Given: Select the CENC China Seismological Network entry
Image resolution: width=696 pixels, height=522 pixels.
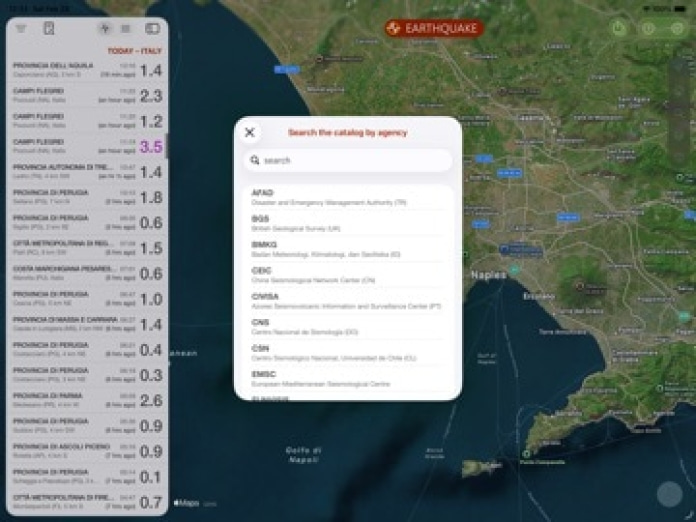Looking at the screenshot, I should [348, 275].
